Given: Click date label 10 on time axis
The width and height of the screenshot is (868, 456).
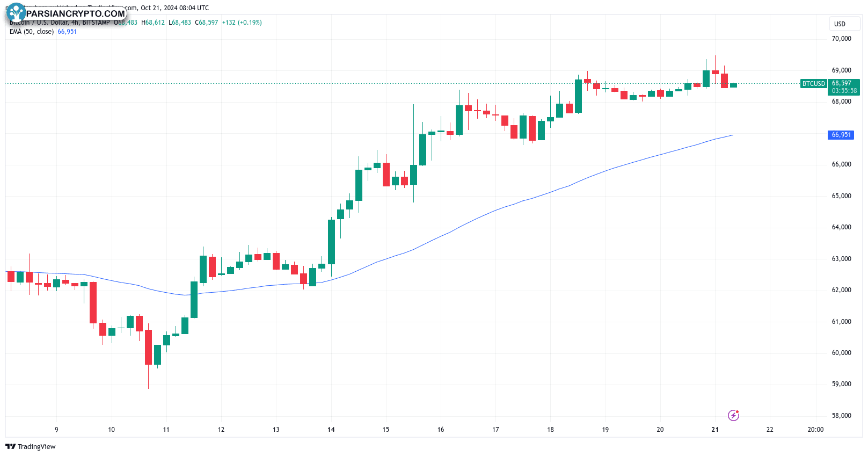Looking at the screenshot, I should [x=111, y=430].
